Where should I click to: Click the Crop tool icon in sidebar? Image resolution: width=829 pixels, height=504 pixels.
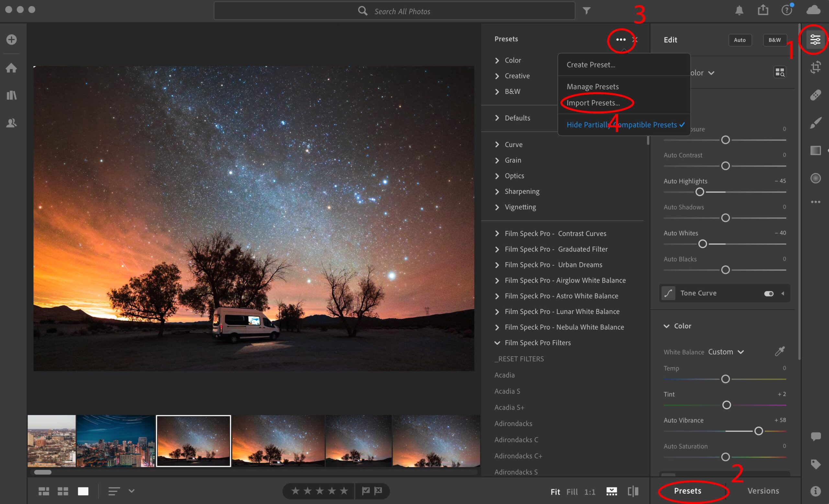coord(816,68)
